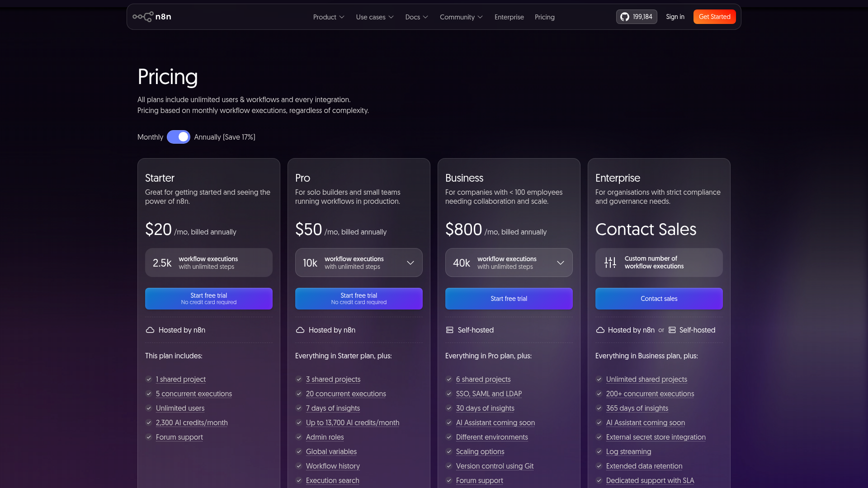Click the cloud icon in the Enterprise hosting row

click(600, 330)
